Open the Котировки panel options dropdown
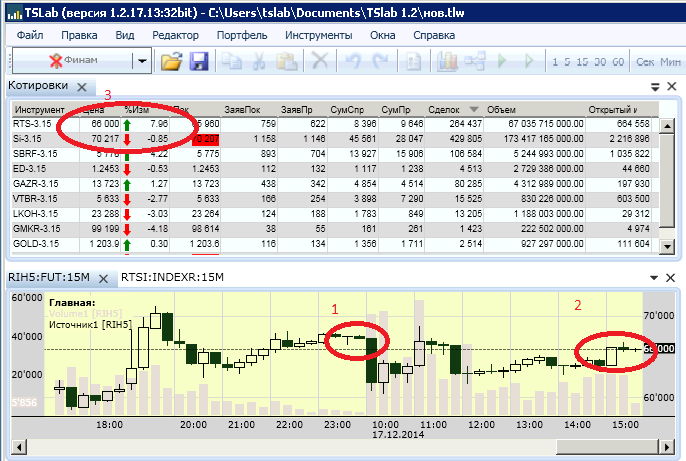This screenshot has height=461, width=686. (655, 87)
